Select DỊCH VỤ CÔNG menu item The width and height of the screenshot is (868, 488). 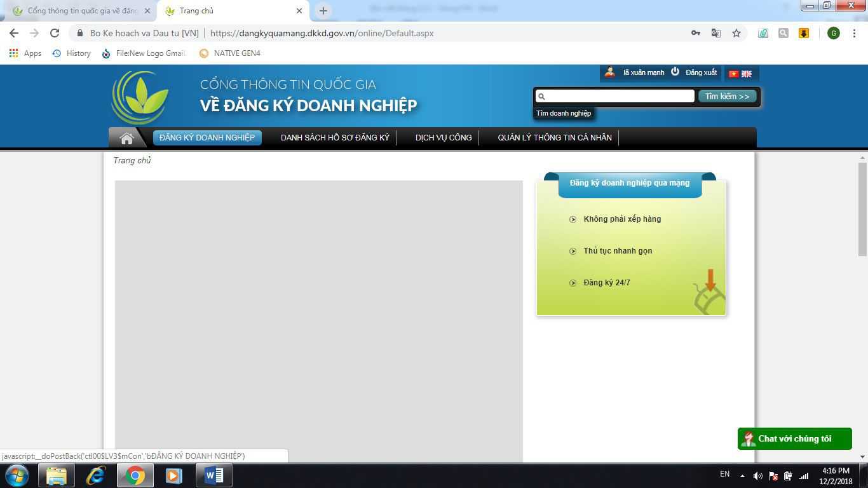click(x=444, y=138)
